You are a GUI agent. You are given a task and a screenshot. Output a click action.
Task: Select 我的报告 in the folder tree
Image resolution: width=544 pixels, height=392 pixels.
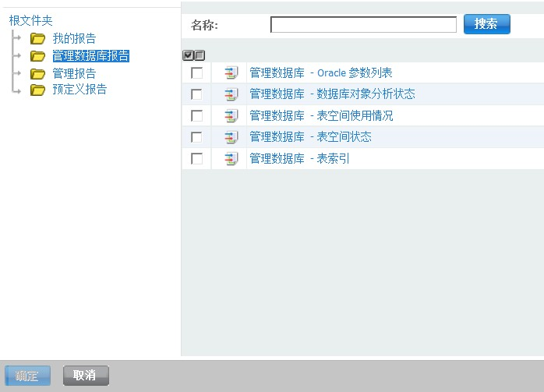[x=74, y=38]
